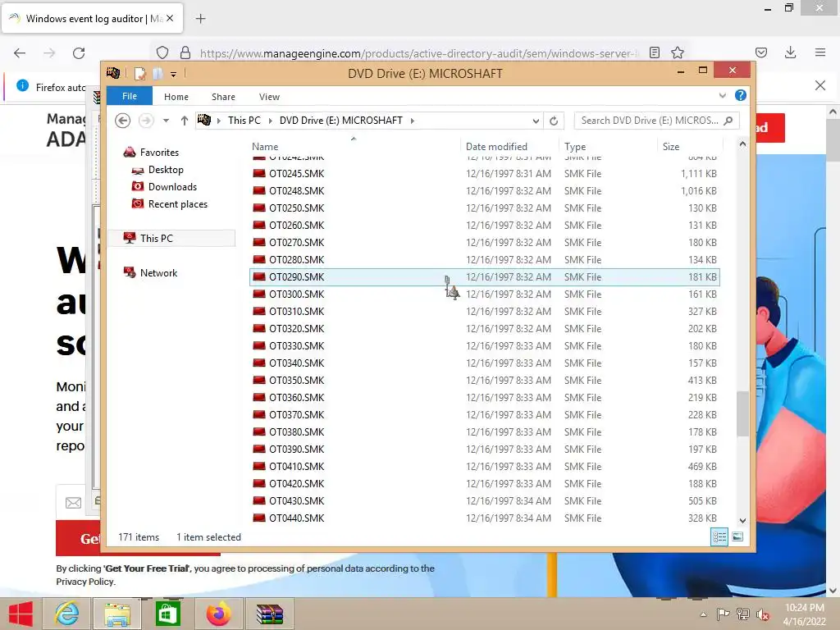Viewport: 840px width, 630px height.
Task: Select This PC in the address breadcrumb
Action: tap(244, 121)
